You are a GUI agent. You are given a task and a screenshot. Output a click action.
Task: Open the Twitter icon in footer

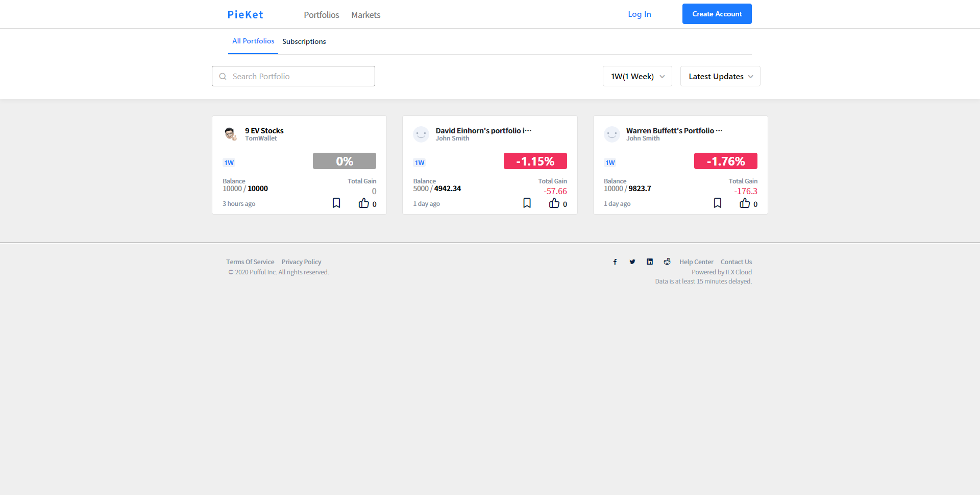tap(632, 262)
